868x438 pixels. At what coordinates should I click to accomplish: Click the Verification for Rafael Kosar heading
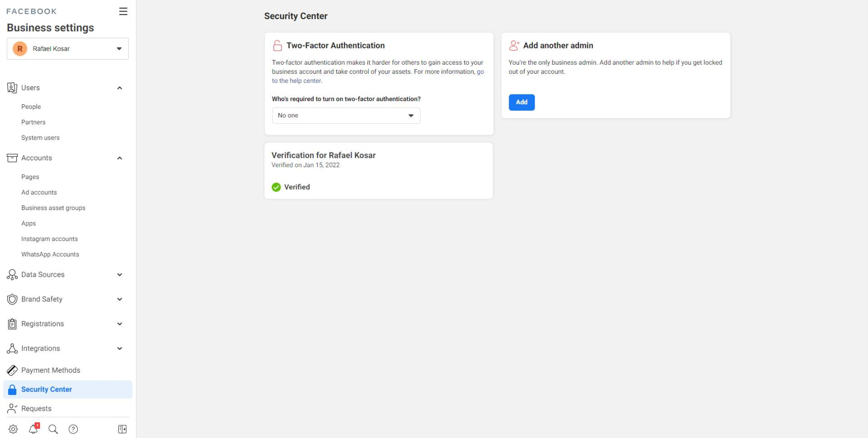[x=323, y=155]
